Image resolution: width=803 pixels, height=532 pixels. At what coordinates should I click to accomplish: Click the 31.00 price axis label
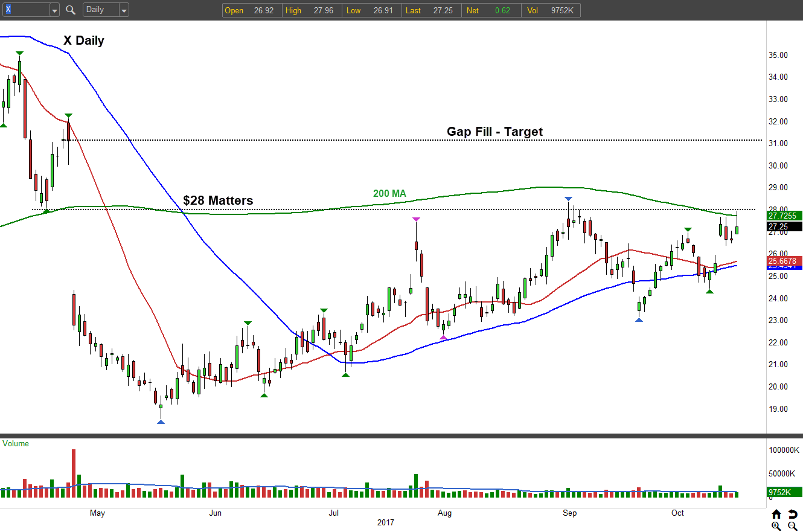(x=778, y=143)
